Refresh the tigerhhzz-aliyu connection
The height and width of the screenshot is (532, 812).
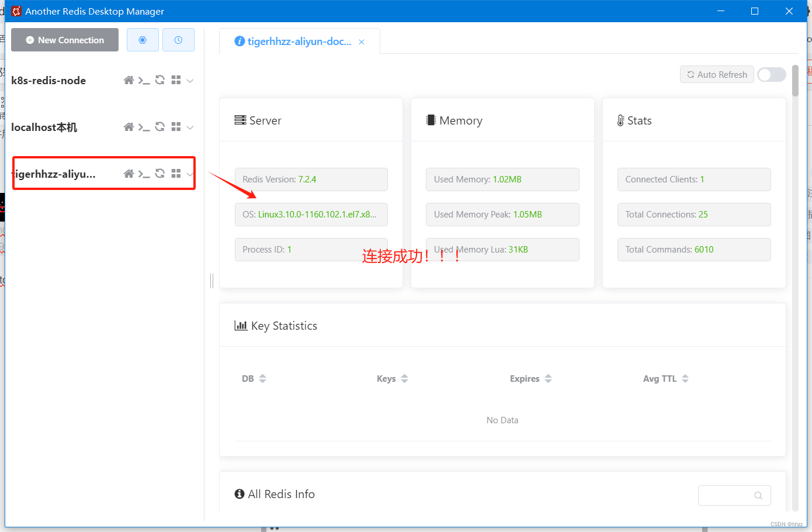[x=160, y=174]
